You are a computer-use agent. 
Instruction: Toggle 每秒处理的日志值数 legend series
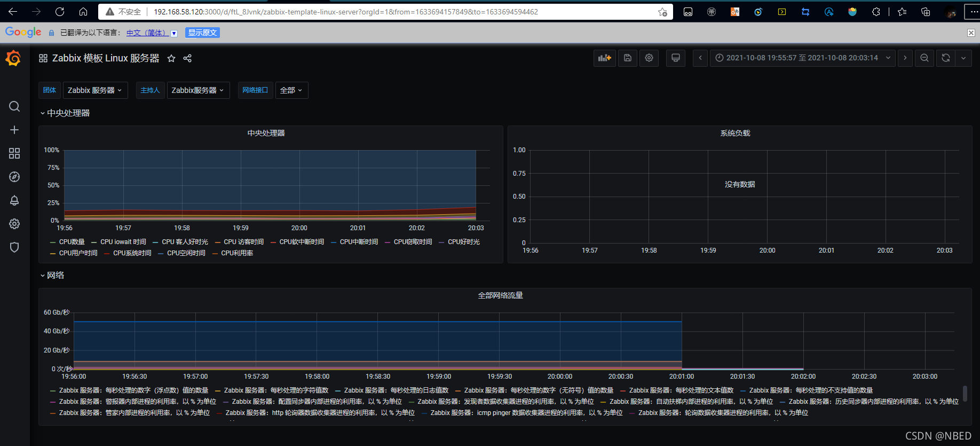tap(396, 390)
